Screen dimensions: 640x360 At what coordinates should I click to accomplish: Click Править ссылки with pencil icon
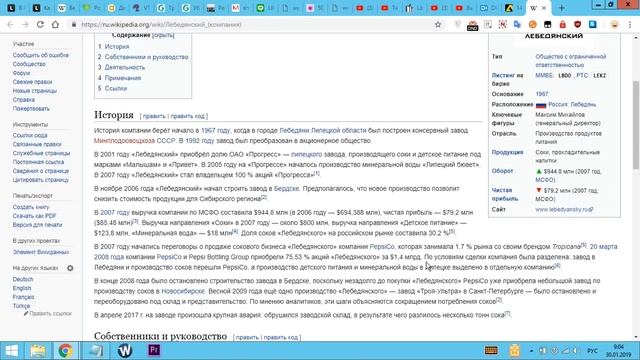[48, 314]
